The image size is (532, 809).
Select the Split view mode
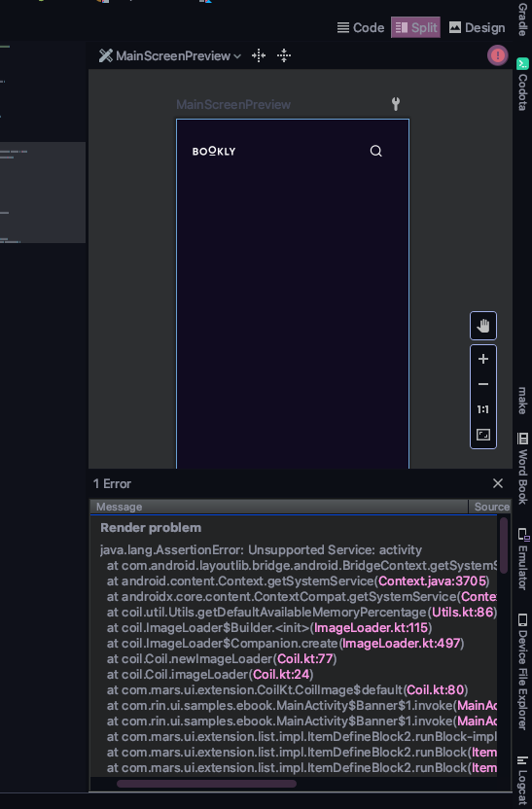click(416, 28)
